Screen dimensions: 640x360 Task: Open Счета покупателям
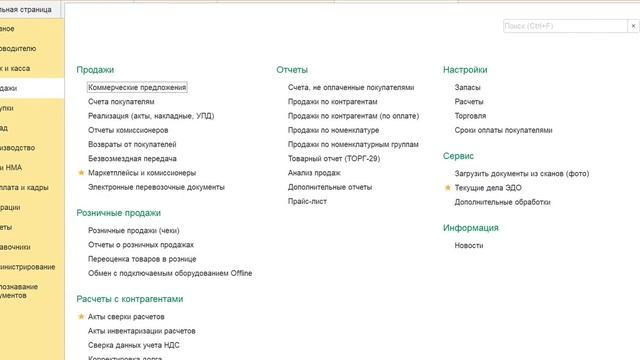pos(121,102)
